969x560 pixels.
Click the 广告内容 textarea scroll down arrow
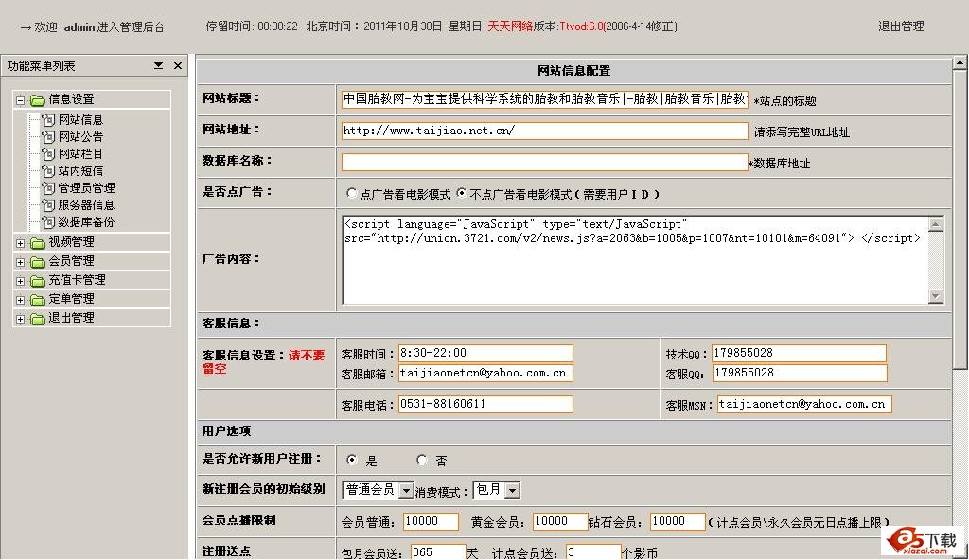[x=936, y=296]
